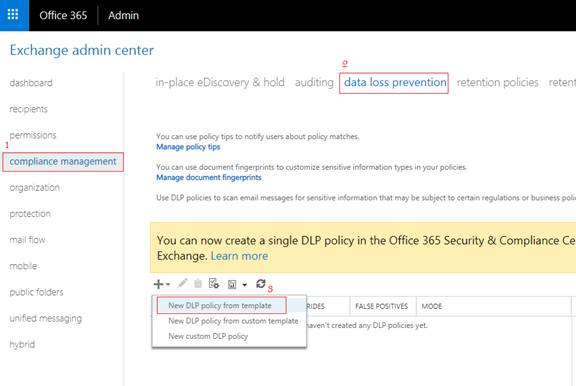Choose New custom DLP policy

tap(208, 336)
